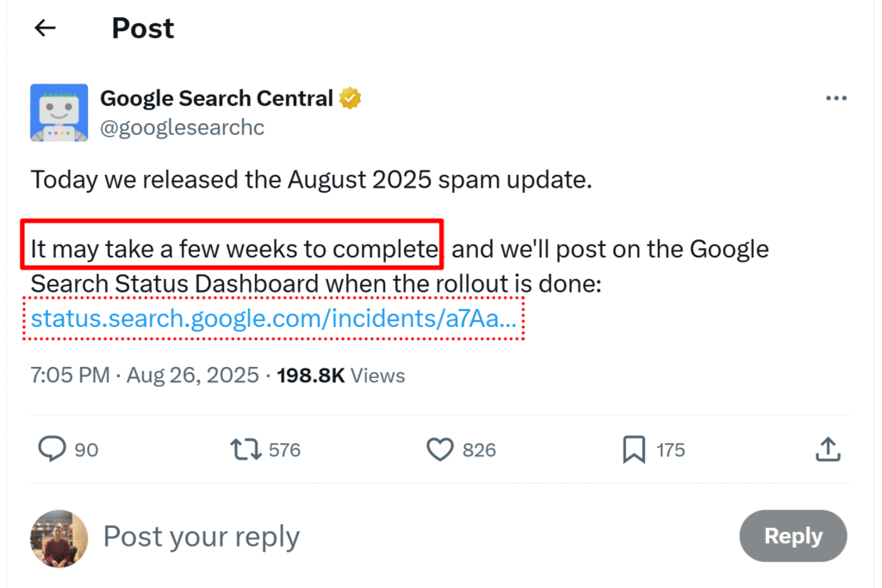Open the three-dot more options menu
The image size is (882, 588).
point(835,98)
